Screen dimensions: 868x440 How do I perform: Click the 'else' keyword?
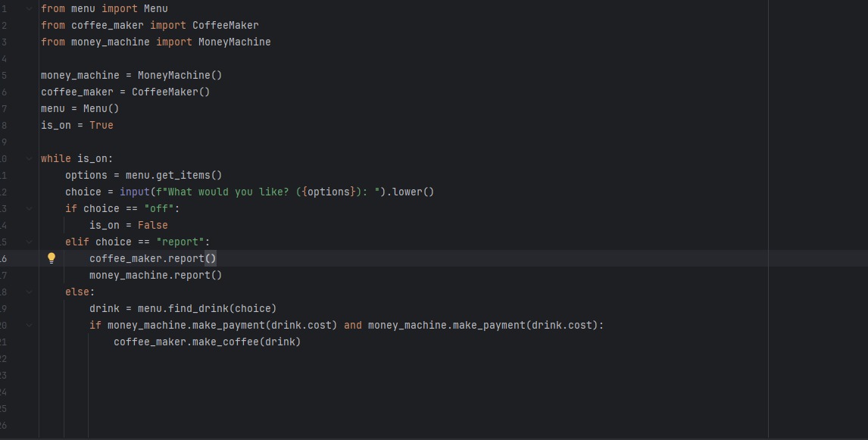click(77, 292)
